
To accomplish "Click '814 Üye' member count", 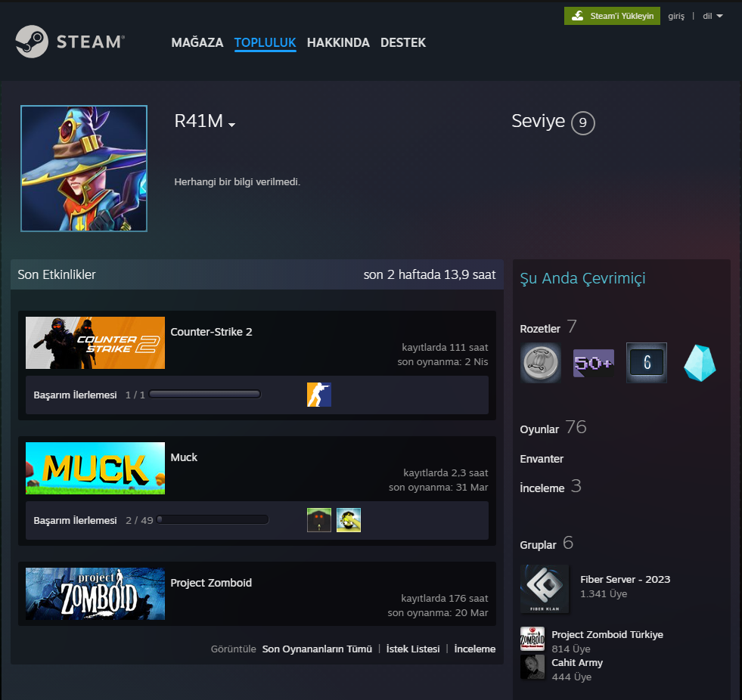I will point(571,649).
